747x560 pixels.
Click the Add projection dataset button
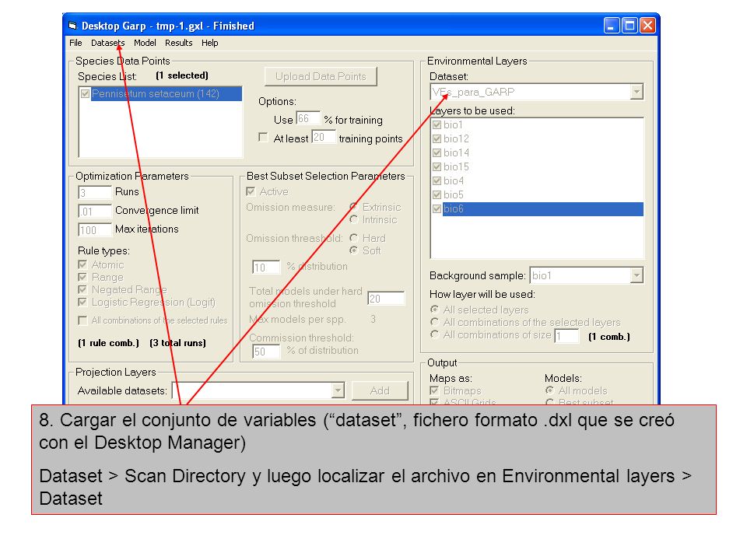[380, 390]
